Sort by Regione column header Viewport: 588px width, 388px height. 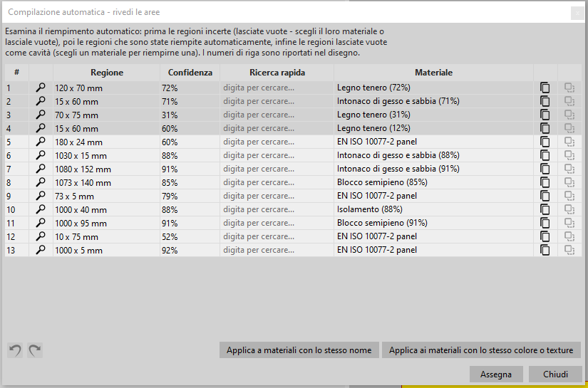106,73
